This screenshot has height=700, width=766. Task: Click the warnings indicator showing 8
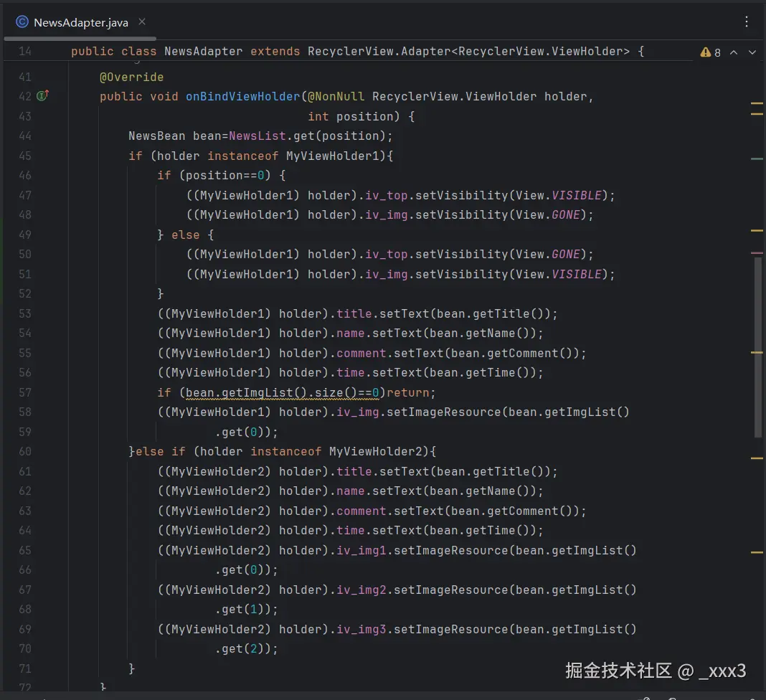coord(710,52)
